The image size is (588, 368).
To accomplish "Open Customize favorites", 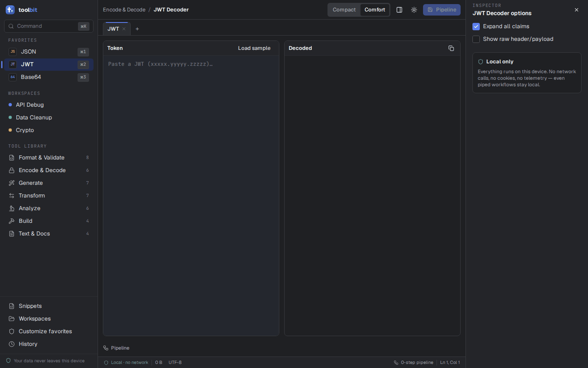I will [49, 332].
